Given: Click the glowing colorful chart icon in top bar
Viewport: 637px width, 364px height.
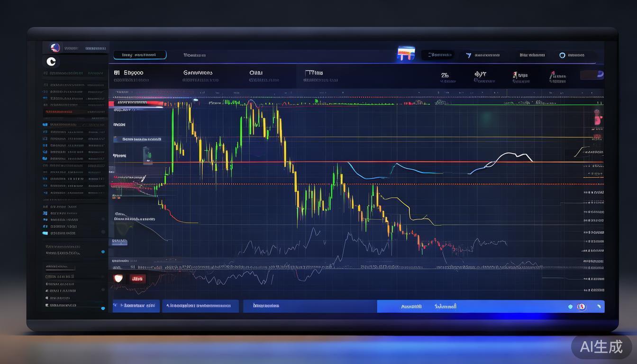Looking at the screenshot, I should [406, 54].
